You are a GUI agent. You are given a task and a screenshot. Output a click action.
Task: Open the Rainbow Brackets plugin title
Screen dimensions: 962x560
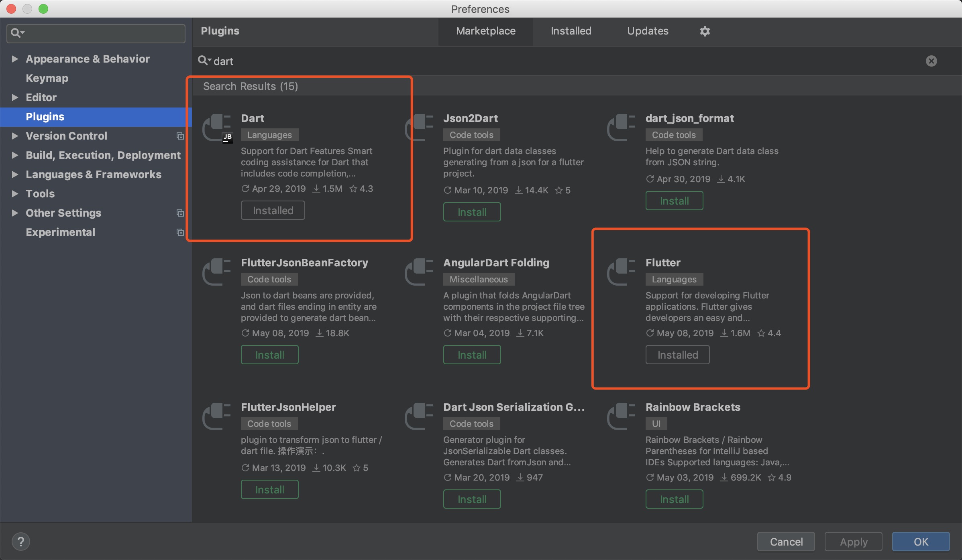click(693, 407)
